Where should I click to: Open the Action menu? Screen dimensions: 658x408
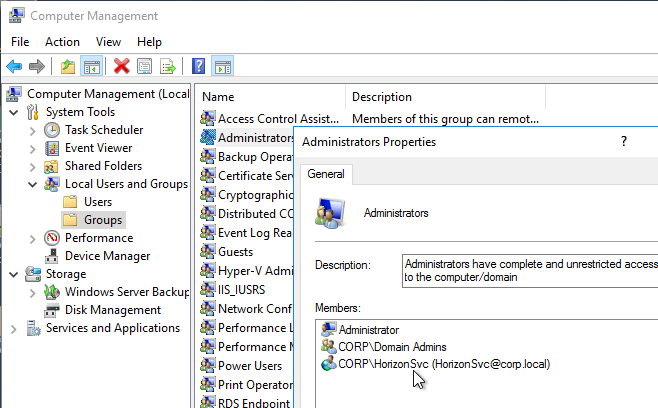pyautogui.click(x=63, y=42)
